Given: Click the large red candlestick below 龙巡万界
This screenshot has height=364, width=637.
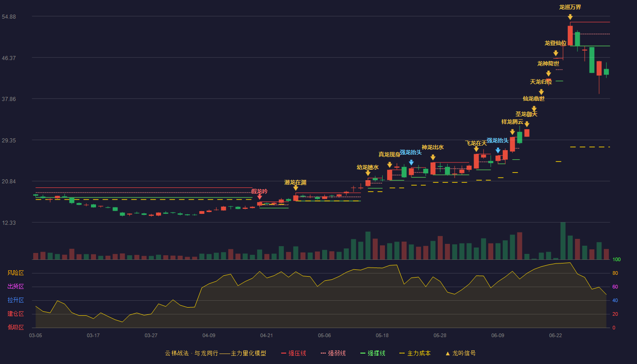Looking at the screenshot, I should click(570, 35).
